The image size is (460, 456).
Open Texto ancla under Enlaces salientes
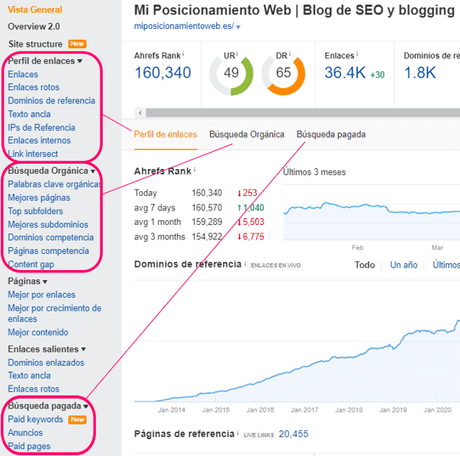pos(29,375)
